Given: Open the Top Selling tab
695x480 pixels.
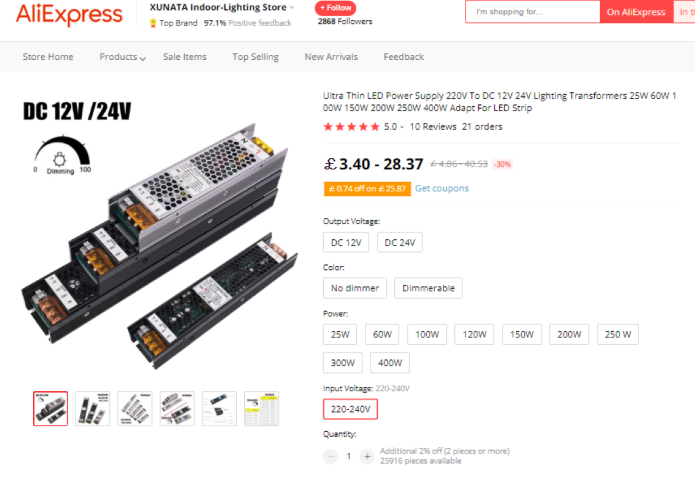Looking at the screenshot, I should [x=256, y=57].
